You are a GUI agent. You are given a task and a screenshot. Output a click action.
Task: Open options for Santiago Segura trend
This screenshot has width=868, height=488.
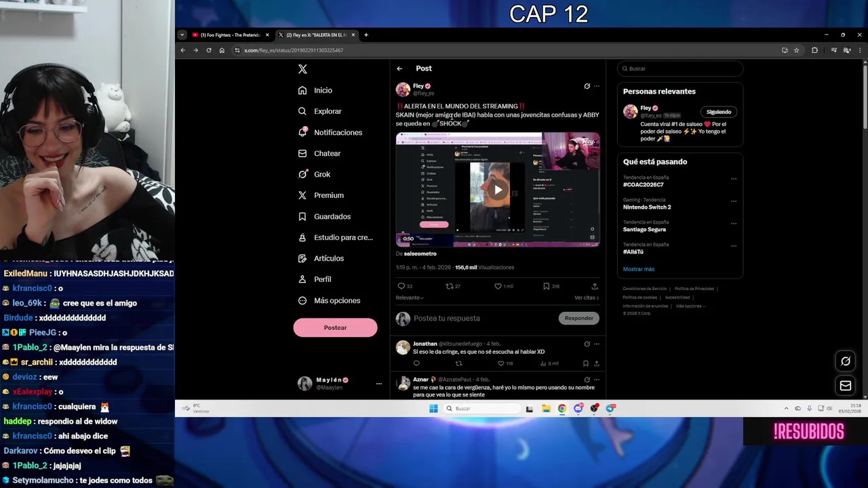(734, 224)
